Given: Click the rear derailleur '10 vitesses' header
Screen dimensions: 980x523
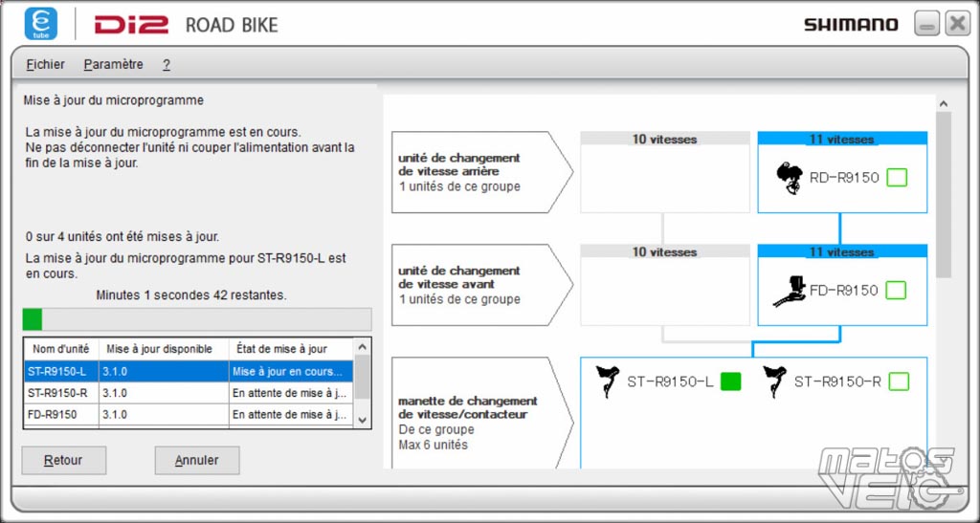Looking at the screenshot, I should pyautogui.click(x=664, y=139).
